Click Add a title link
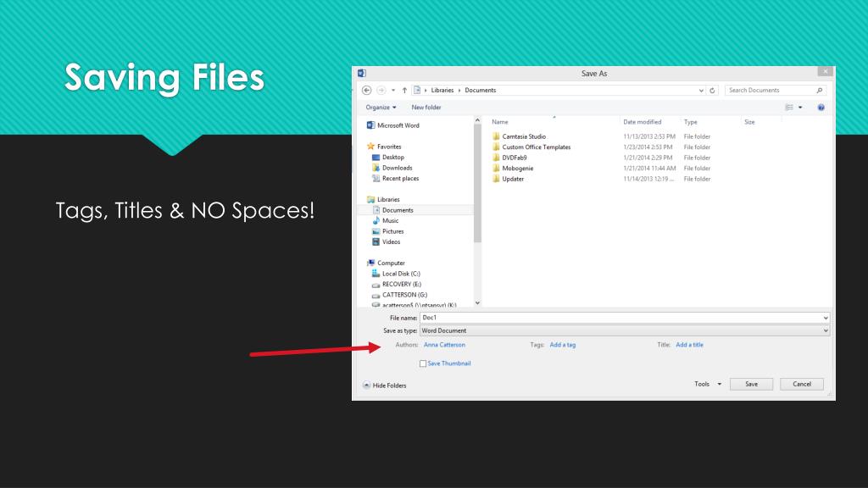 [689, 345]
